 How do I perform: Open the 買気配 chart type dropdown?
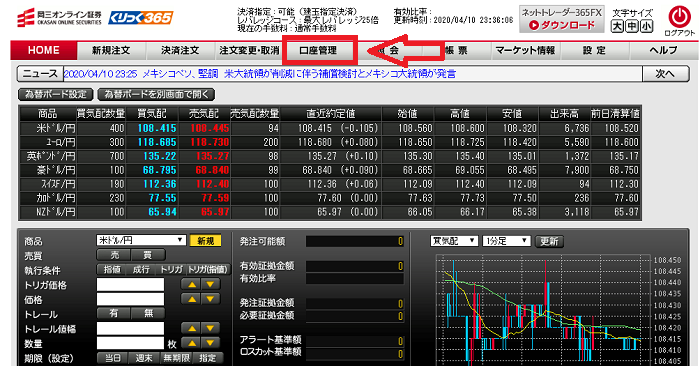pos(454,241)
